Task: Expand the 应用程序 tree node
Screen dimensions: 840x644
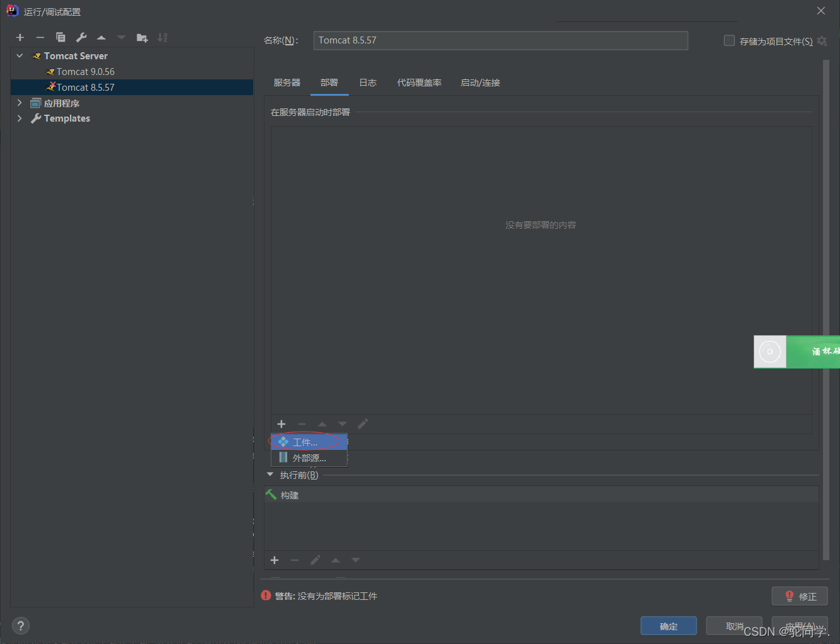Action: (20, 103)
